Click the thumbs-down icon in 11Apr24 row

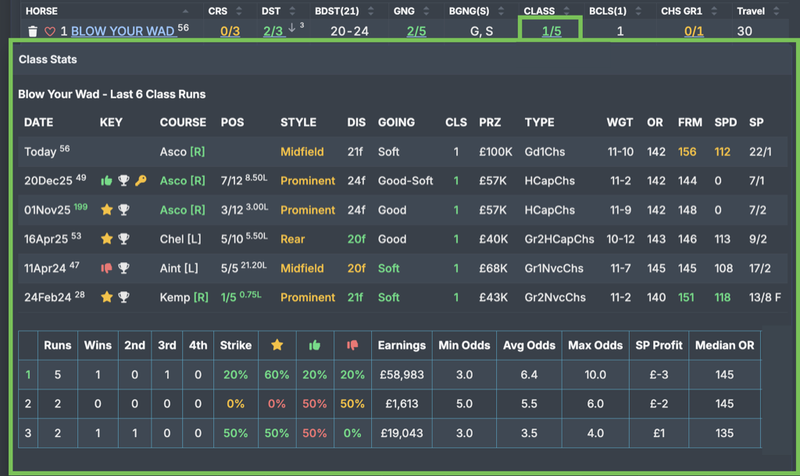click(x=106, y=268)
